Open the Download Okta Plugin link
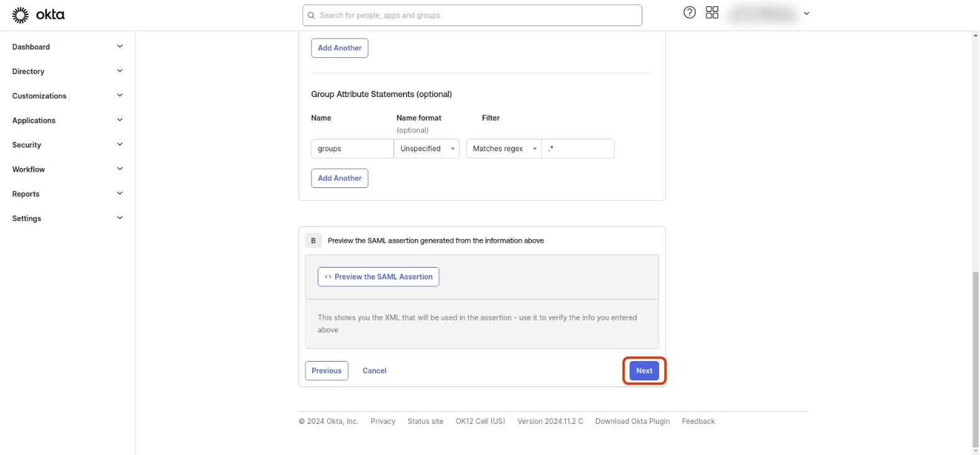Viewport: 980px width, 455px height. tap(632, 421)
